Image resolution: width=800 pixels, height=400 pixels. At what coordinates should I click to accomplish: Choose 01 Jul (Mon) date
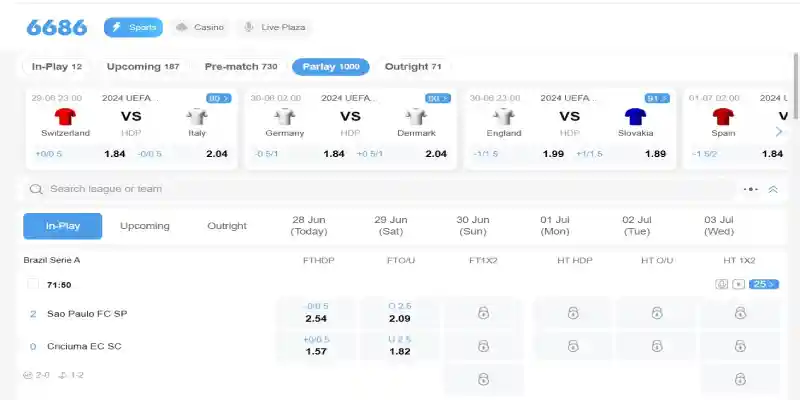pos(555,226)
